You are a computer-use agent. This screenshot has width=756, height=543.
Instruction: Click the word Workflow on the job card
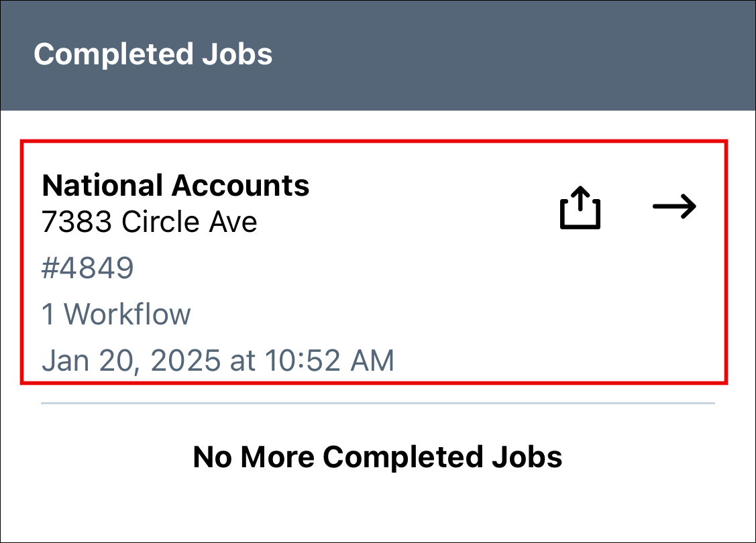127,314
